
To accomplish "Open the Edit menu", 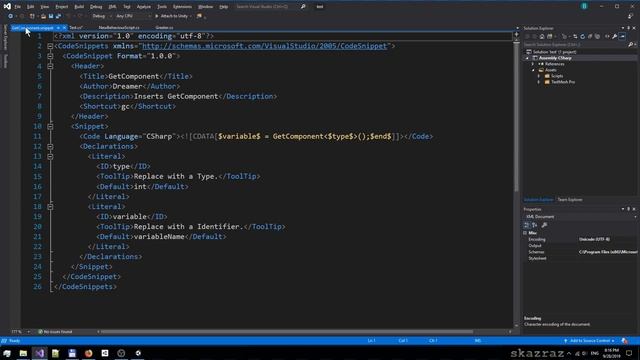I will (x=31, y=7).
